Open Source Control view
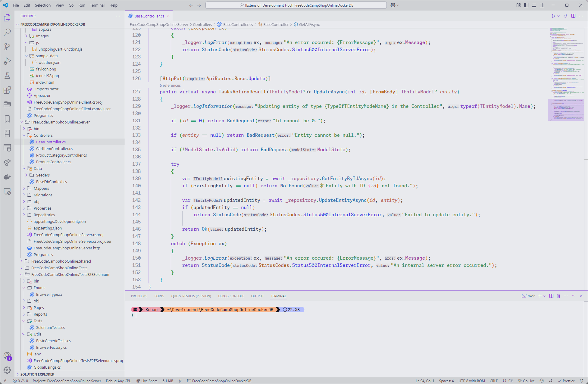 tap(7, 46)
